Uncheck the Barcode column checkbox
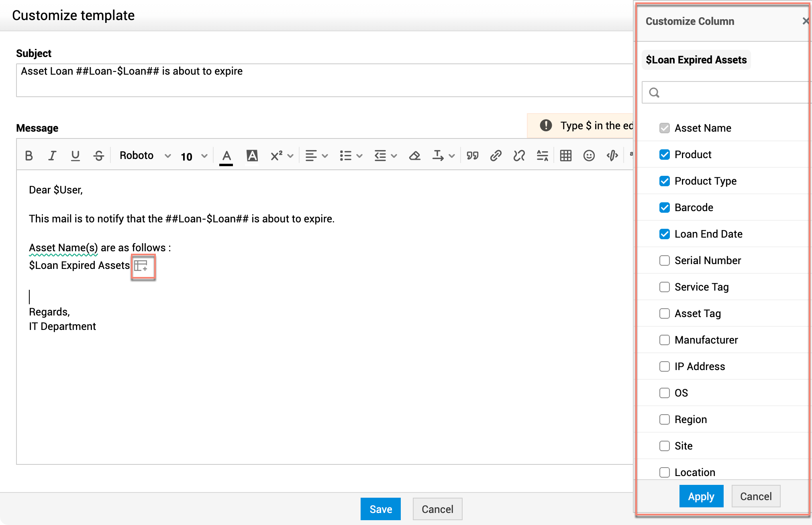The image size is (812, 525). coord(665,208)
